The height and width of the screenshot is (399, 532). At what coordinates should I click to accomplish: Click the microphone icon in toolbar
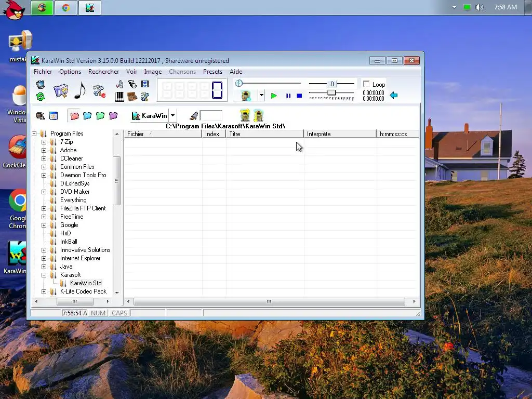(132, 84)
